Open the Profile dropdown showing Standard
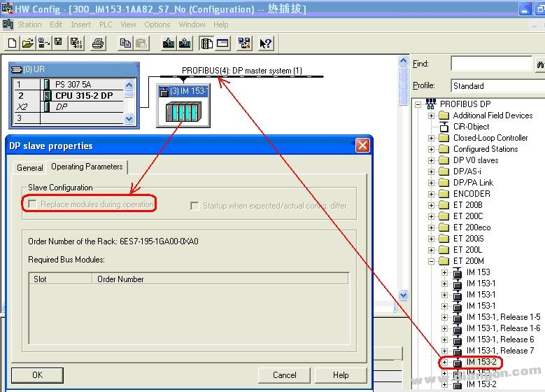The image size is (545, 392). (497, 86)
